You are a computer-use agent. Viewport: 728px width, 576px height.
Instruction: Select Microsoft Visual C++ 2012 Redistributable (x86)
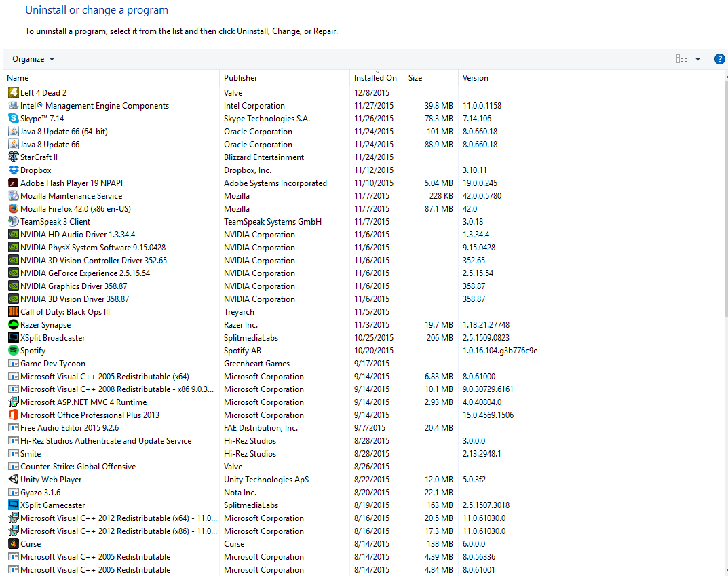tap(274, 531)
